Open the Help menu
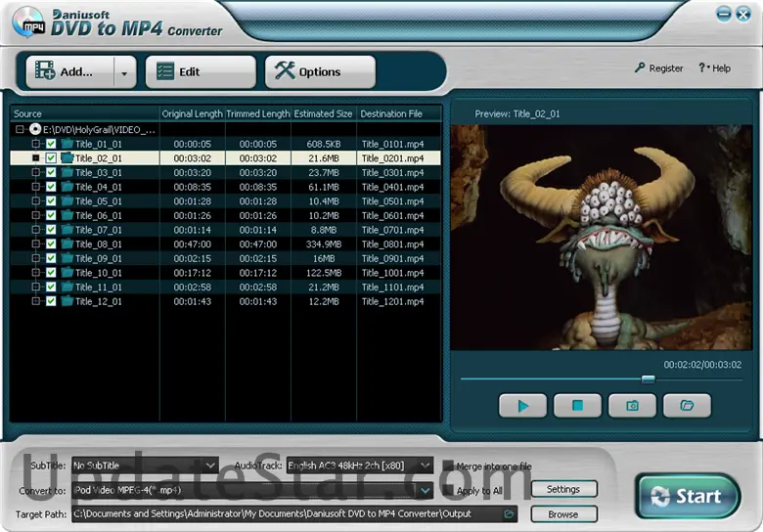This screenshot has height=532, width=763. tap(714, 68)
